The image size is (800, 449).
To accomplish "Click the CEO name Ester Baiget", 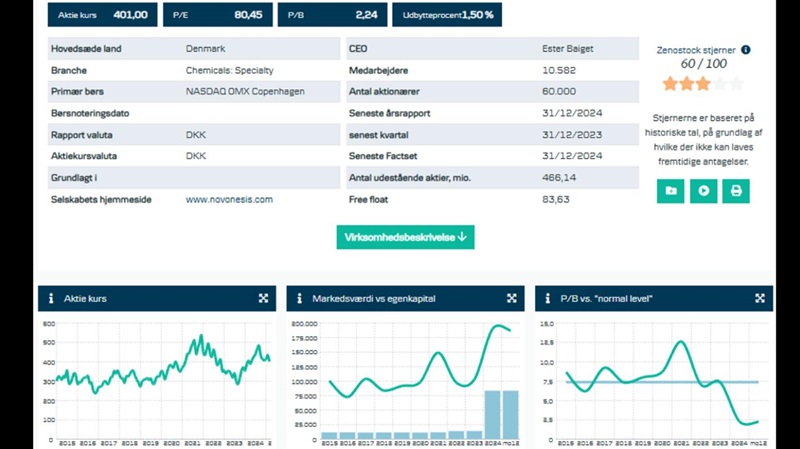I will click(566, 48).
